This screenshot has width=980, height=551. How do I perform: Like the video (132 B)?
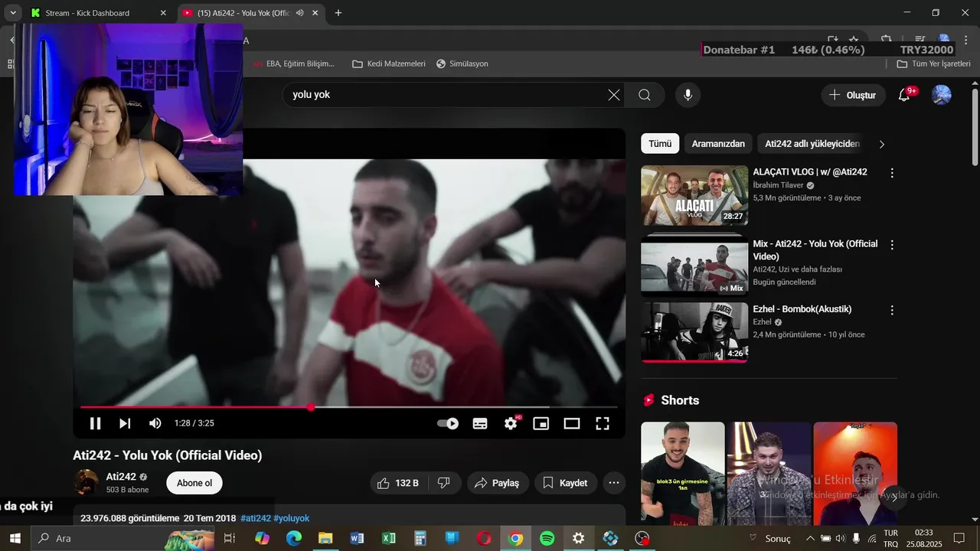point(398,483)
